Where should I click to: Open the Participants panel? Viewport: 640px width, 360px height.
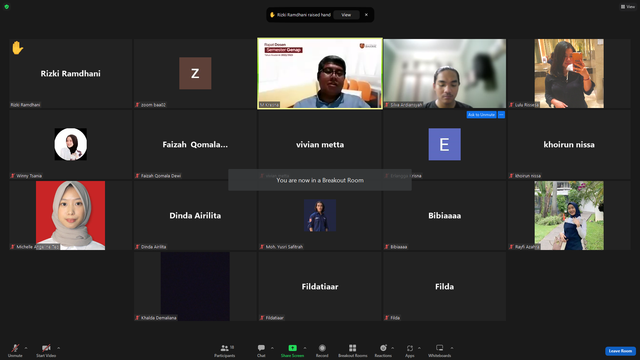pos(224,350)
